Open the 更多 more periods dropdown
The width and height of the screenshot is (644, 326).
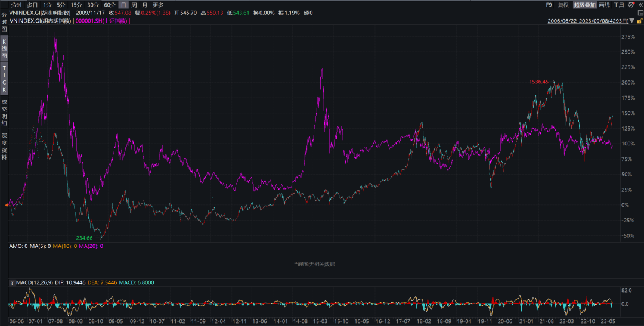(157, 5)
